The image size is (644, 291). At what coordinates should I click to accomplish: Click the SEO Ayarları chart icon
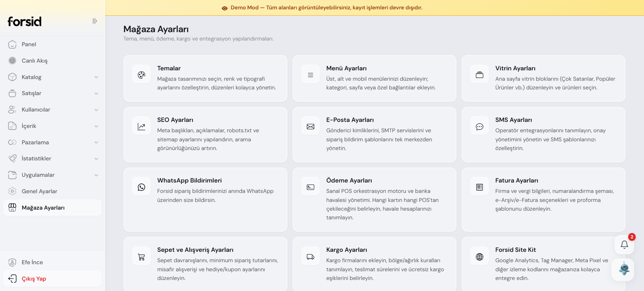click(142, 127)
